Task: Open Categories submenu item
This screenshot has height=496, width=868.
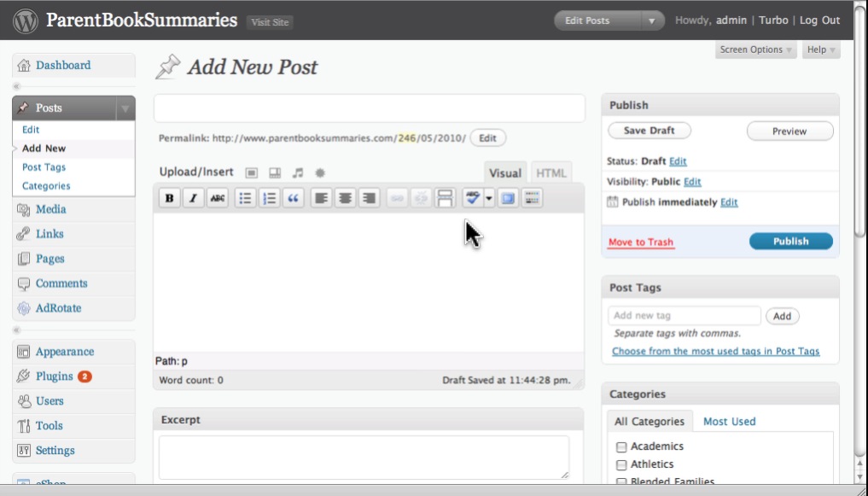Action: (x=46, y=186)
